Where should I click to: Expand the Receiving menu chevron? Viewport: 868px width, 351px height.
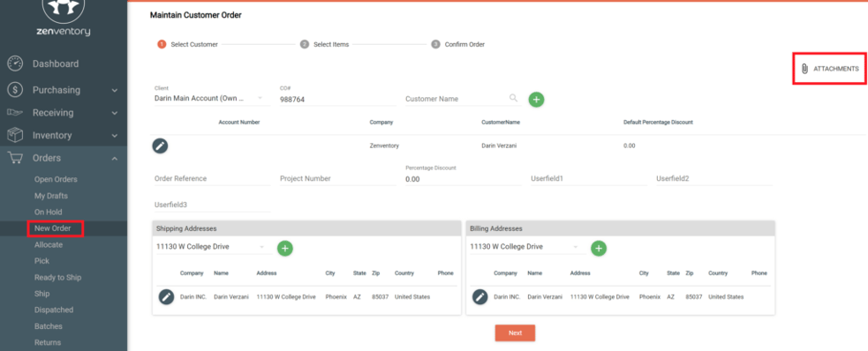[115, 113]
